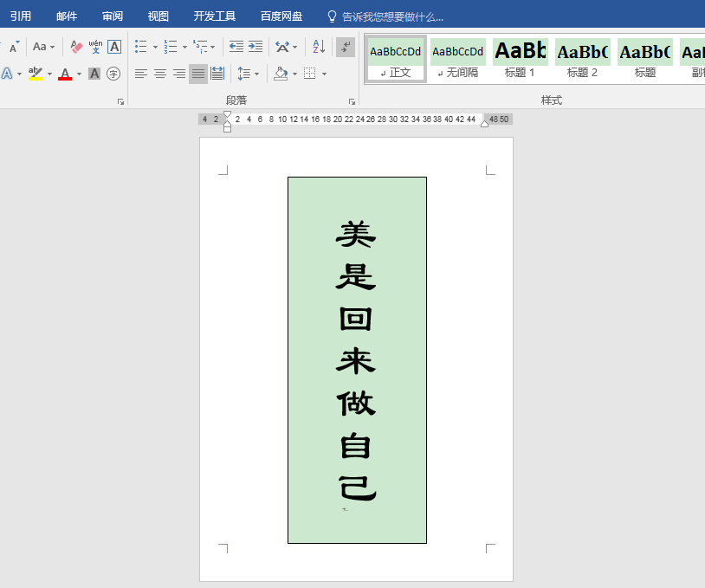Decrease the paragraph indent

point(236,47)
